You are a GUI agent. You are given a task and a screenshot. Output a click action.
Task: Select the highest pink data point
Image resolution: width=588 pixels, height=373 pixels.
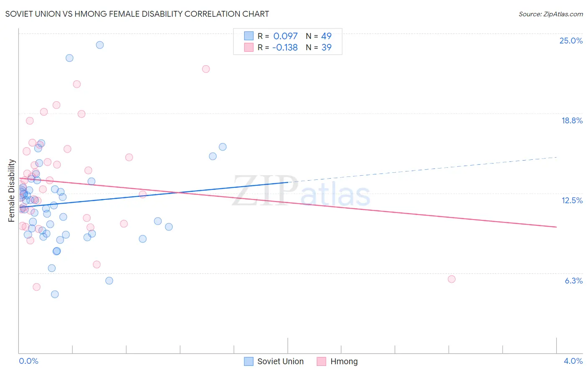click(x=206, y=69)
